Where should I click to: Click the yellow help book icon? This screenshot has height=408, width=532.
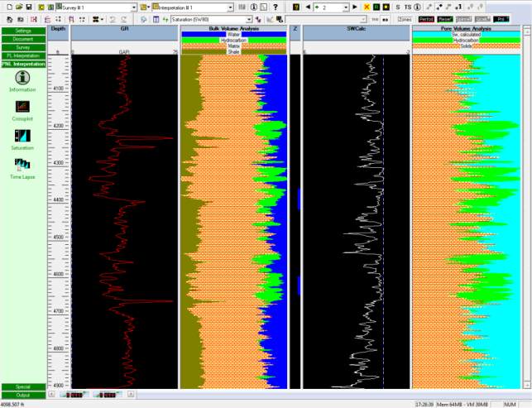click(296, 7)
